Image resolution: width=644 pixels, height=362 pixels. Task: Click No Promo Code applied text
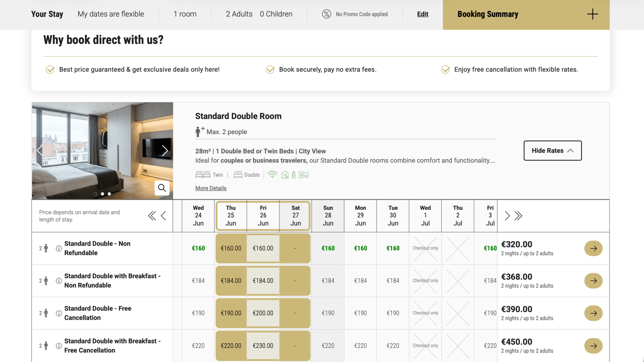362,14
